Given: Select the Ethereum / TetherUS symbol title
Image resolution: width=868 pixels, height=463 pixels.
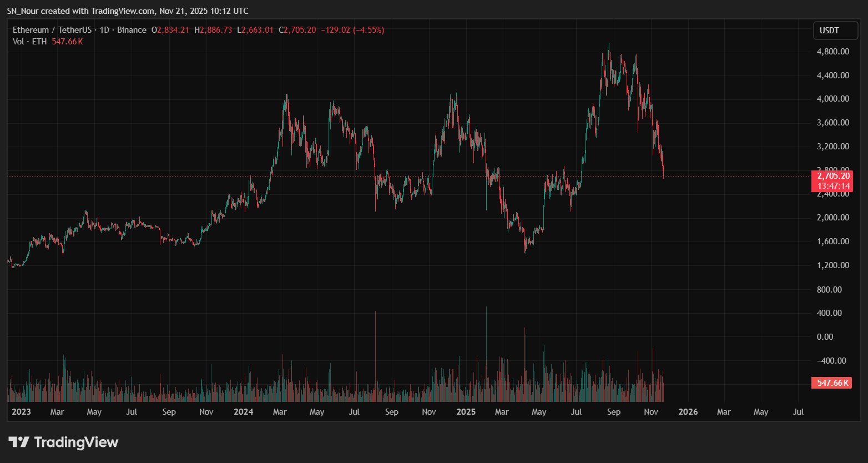Looking at the screenshot, I should point(52,30).
